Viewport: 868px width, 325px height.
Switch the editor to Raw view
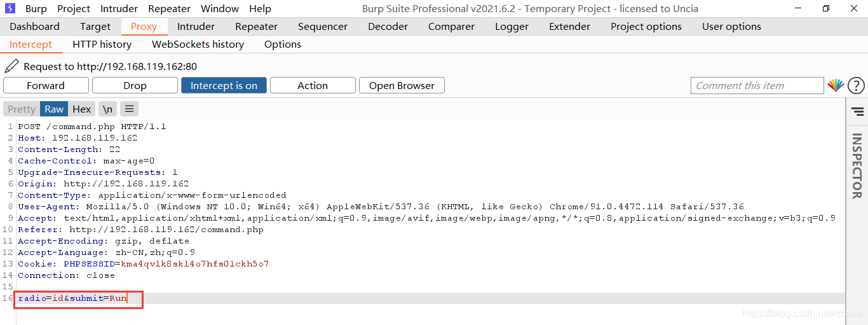(54, 109)
